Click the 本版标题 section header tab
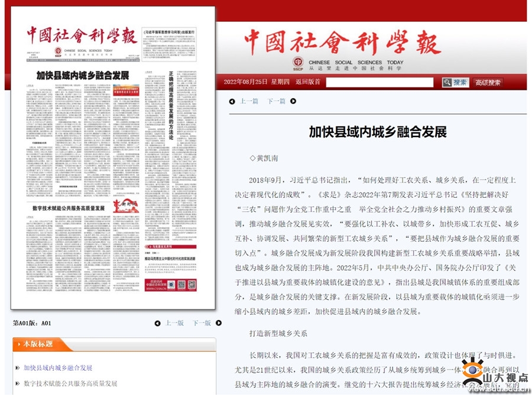 (x=38, y=344)
